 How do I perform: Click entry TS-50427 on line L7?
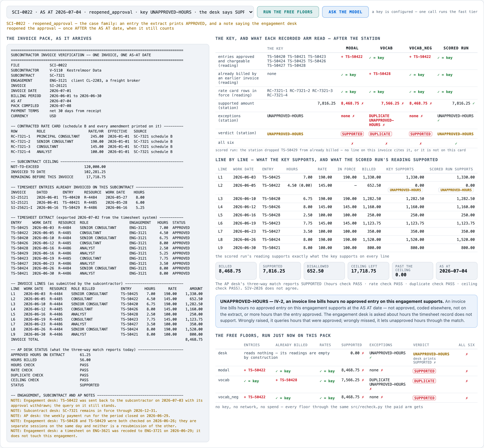click(x=271, y=231)
